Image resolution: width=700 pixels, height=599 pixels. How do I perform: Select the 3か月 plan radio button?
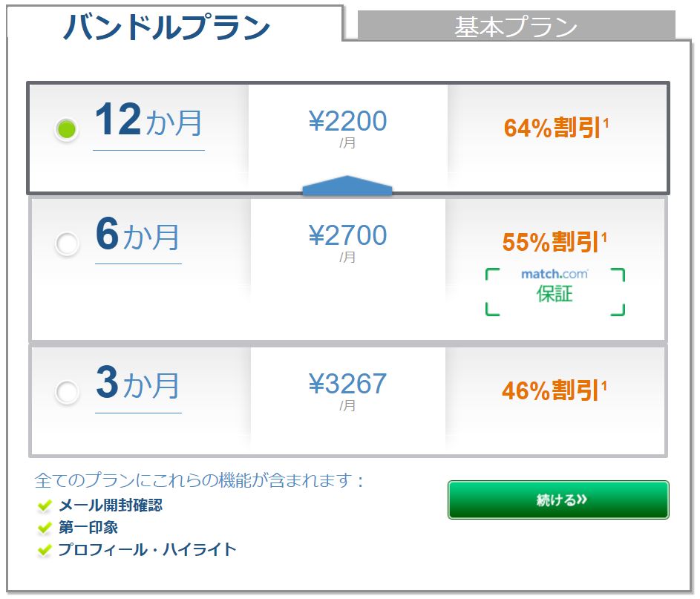coord(67,392)
